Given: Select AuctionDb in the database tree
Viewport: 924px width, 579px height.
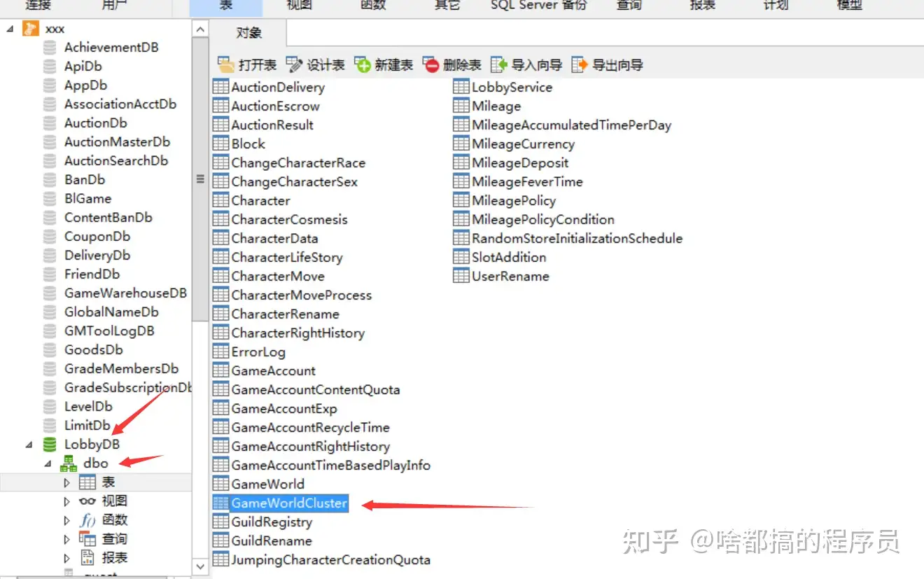Looking at the screenshot, I should coord(96,123).
